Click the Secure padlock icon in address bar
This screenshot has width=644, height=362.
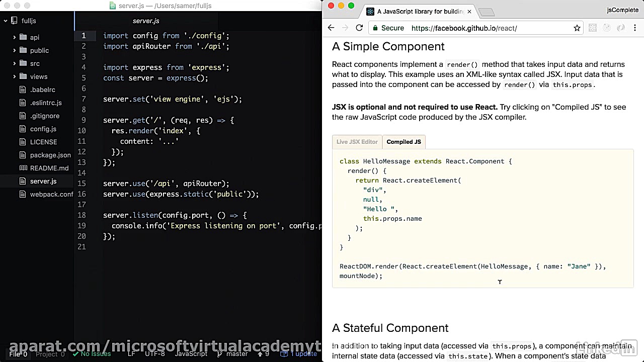pos(375,28)
